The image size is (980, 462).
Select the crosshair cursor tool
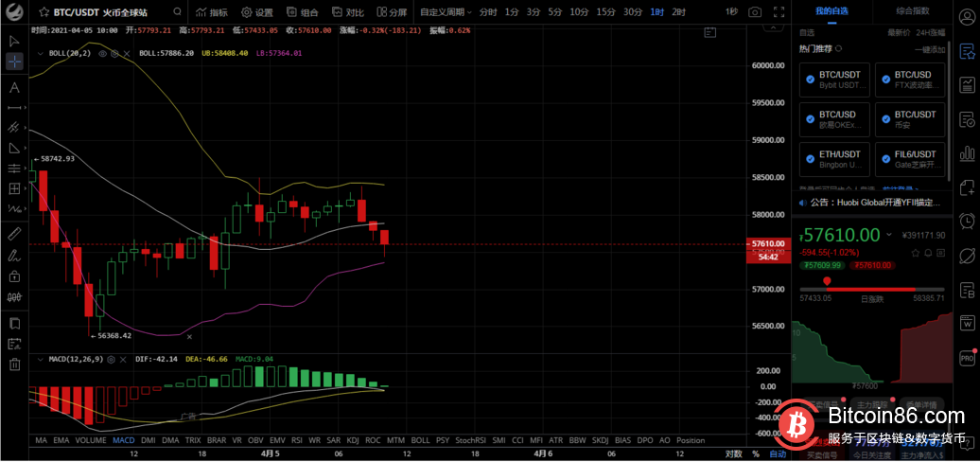[x=14, y=62]
